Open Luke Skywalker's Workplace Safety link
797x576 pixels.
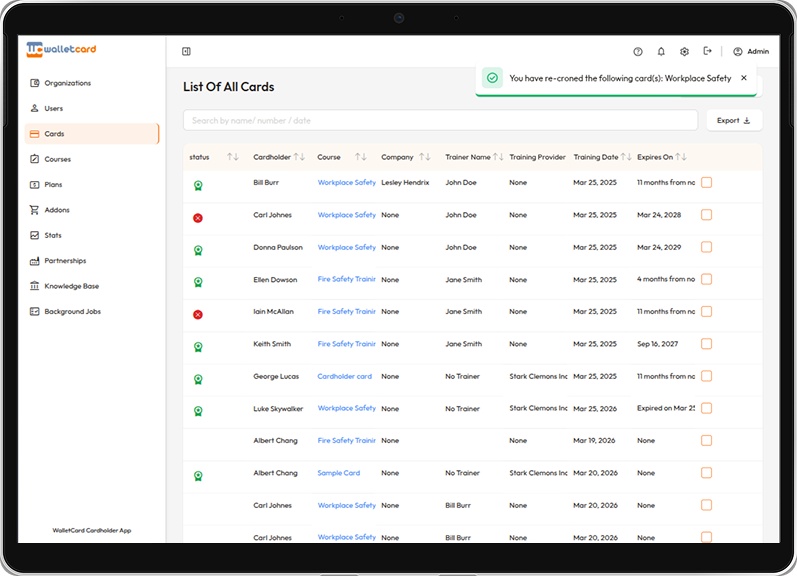347,408
